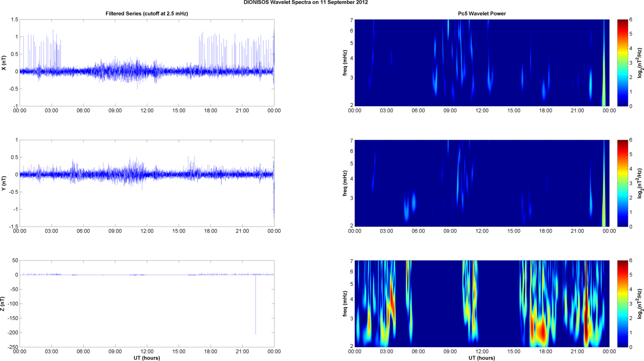644x361 pixels.
Task: Click log2(nT²/Hz) label beside bottom color bar
Action: pos(641,304)
